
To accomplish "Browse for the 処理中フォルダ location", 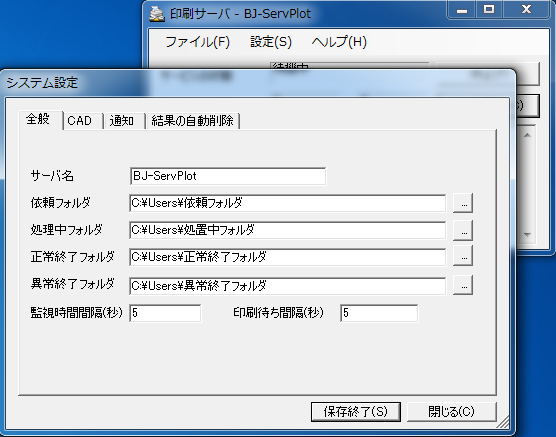I will click(x=463, y=230).
